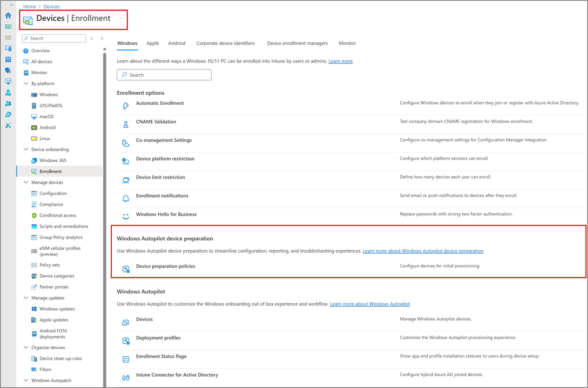Follow the Learn more link about enrollment
The image size is (588, 388).
point(341,61)
